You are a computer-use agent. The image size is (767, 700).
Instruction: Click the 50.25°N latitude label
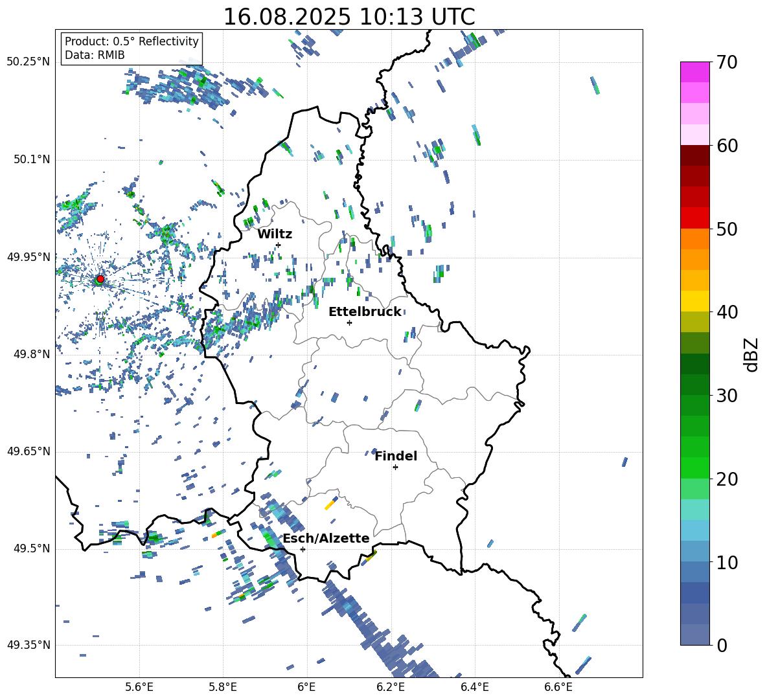[29, 62]
